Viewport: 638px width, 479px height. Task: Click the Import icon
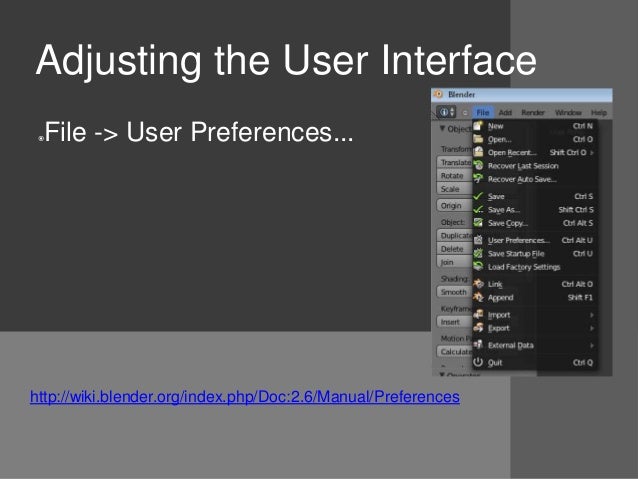tap(478, 315)
